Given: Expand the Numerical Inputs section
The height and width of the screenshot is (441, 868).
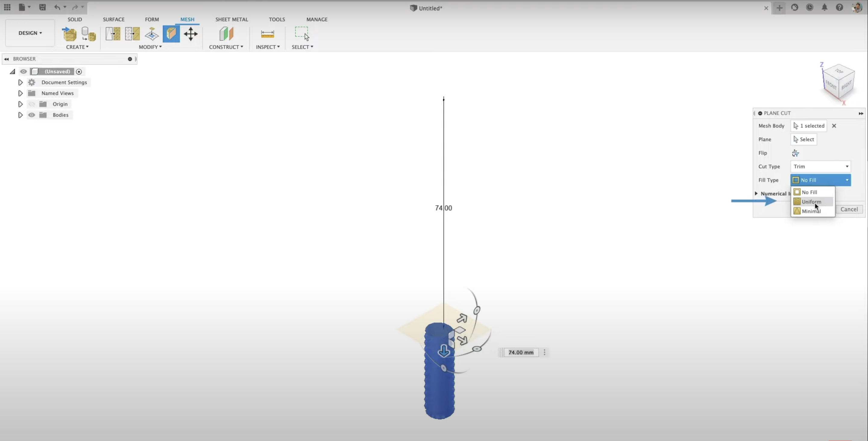Looking at the screenshot, I should (x=756, y=194).
